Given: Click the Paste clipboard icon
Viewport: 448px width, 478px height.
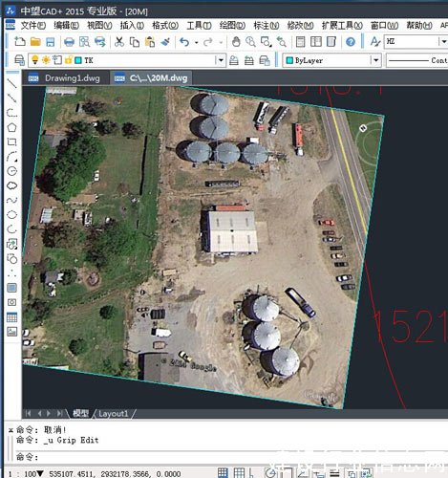Looking at the screenshot, I should (x=150, y=42).
